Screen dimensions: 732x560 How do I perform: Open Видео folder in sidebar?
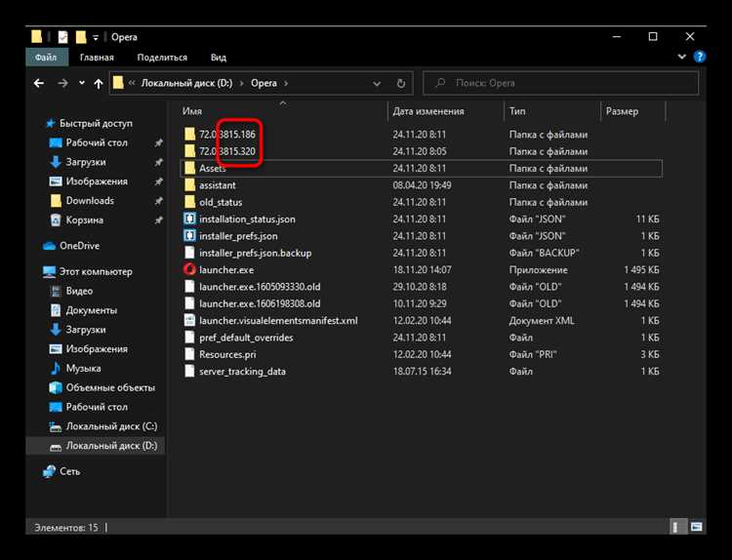pyautogui.click(x=79, y=291)
